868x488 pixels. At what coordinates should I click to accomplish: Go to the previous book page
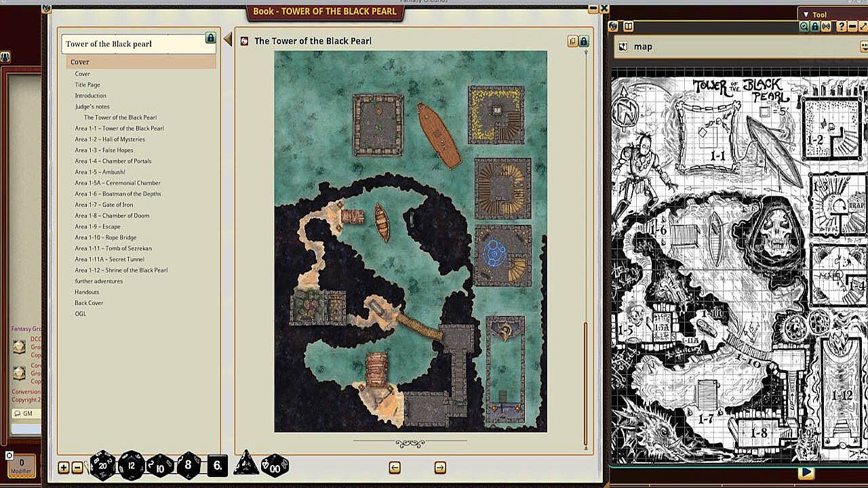395,468
